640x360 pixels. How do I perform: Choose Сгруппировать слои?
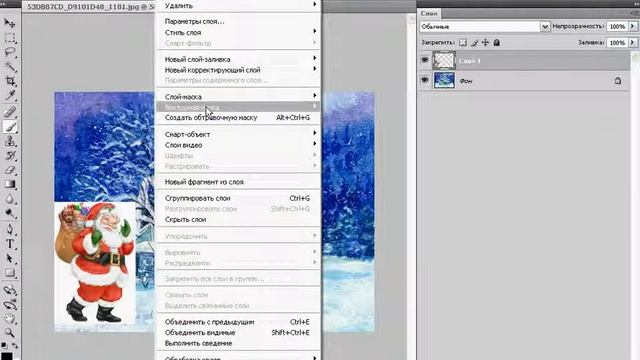[x=239, y=198]
